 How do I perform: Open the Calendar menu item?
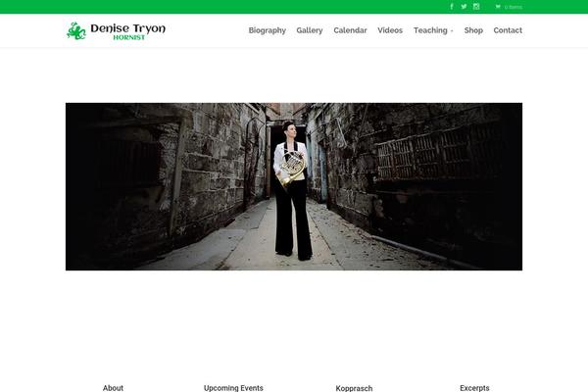pyautogui.click(x=350, y=30)
